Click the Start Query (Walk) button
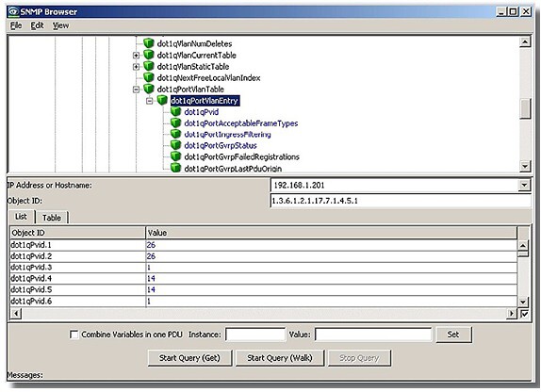Viewport: 541px width, 392px height. (x=280, y=358)
